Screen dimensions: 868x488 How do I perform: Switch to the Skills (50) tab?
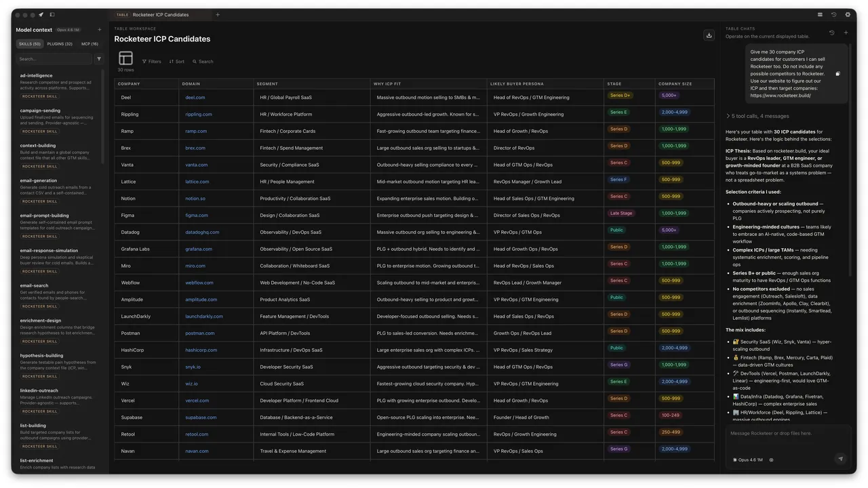[x=30, y=44]
